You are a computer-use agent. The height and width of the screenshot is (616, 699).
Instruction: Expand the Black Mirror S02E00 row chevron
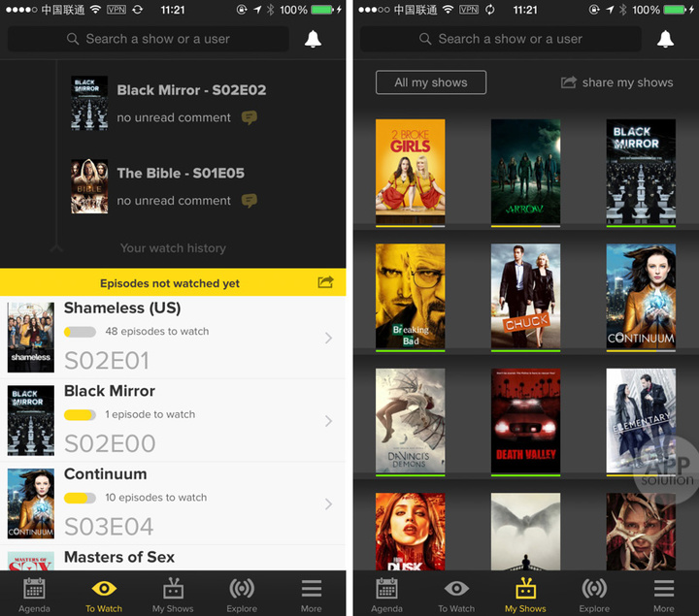328,421
